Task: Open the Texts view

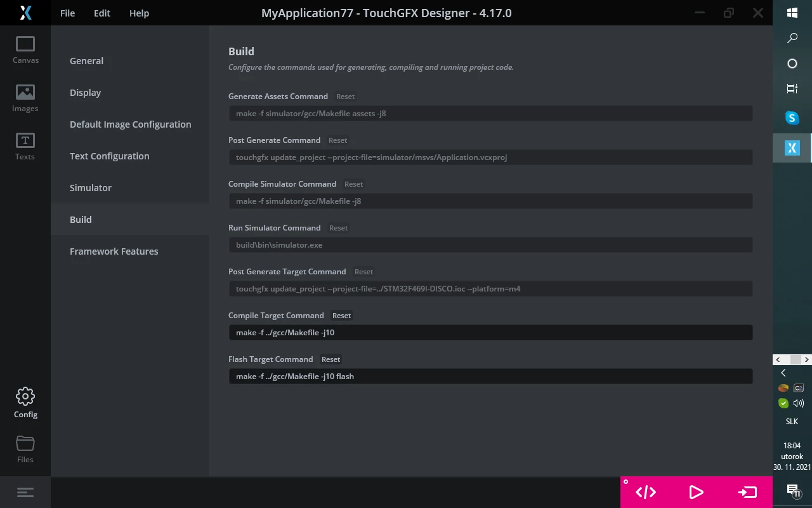Action: pos(25,147)
